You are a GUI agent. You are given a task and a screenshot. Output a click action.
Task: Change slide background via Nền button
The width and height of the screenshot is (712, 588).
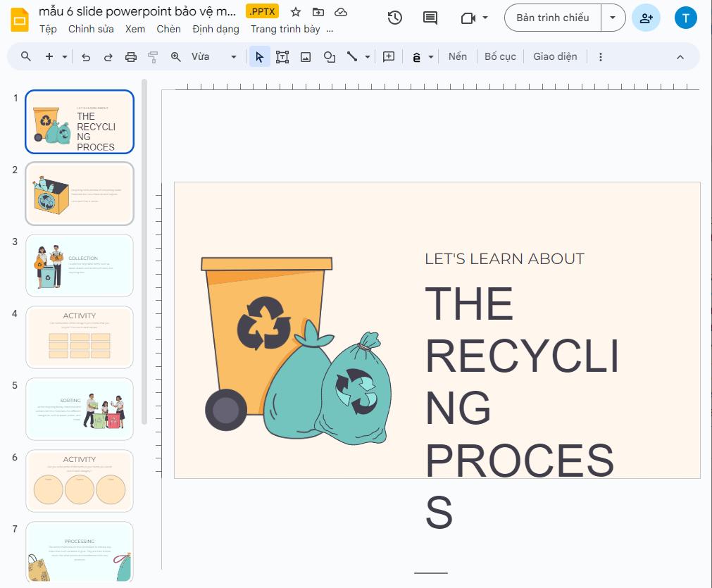pos(457,56)
